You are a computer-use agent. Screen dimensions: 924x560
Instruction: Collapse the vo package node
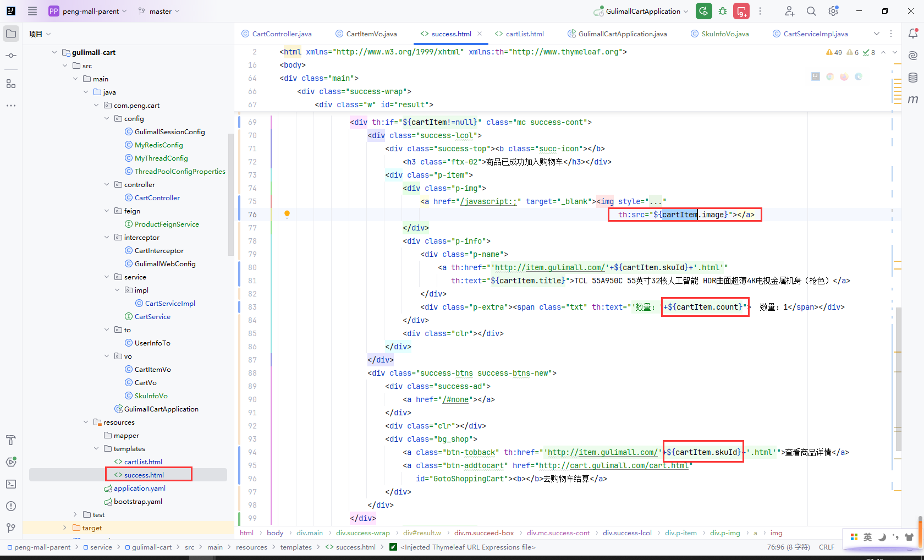click(107, 356)
